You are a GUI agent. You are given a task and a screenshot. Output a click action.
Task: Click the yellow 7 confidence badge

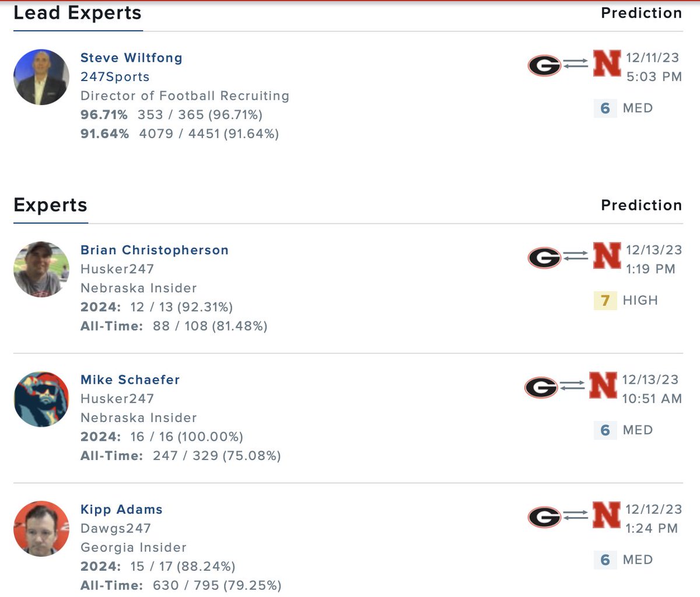pos(605,300)
